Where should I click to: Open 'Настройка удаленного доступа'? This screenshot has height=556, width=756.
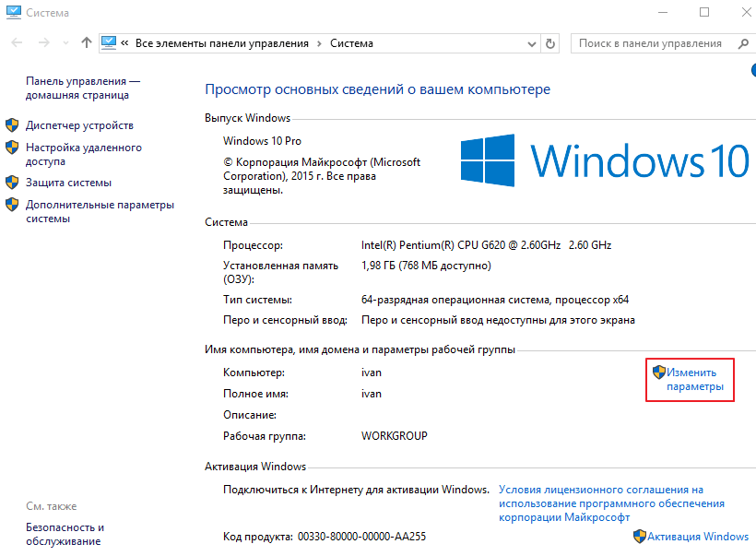pos(84,154)
